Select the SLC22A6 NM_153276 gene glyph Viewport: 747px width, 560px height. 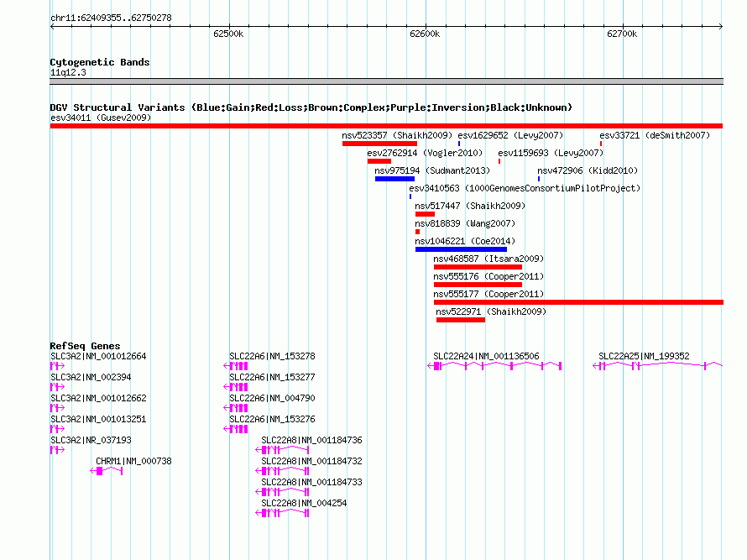coord(235,429)
